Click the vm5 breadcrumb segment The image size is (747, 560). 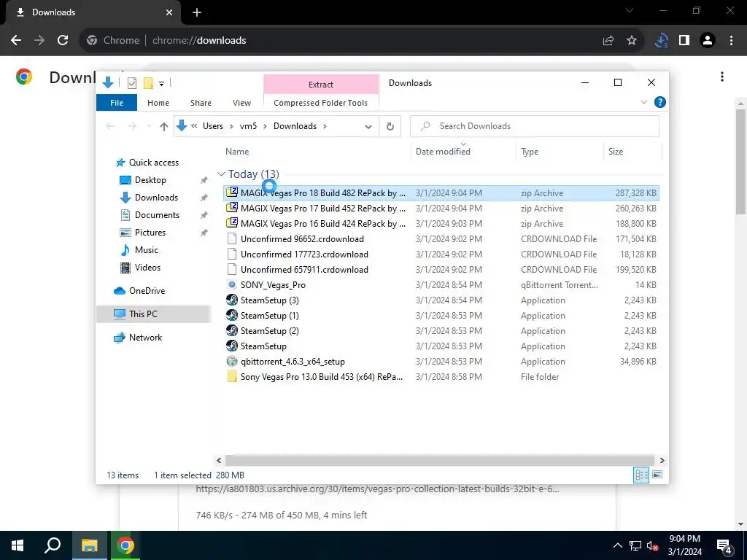pyautogui.click(x=248, y=126)
